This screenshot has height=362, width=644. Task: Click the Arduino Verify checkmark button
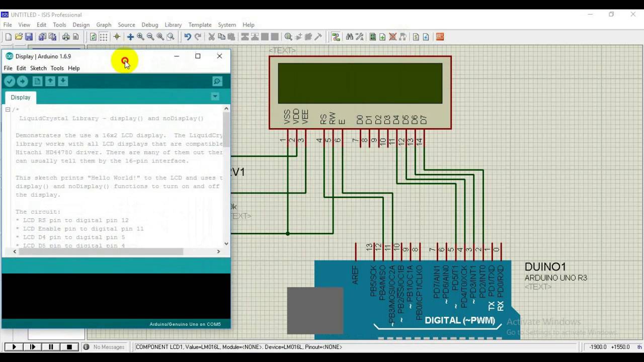coord(10,81)
